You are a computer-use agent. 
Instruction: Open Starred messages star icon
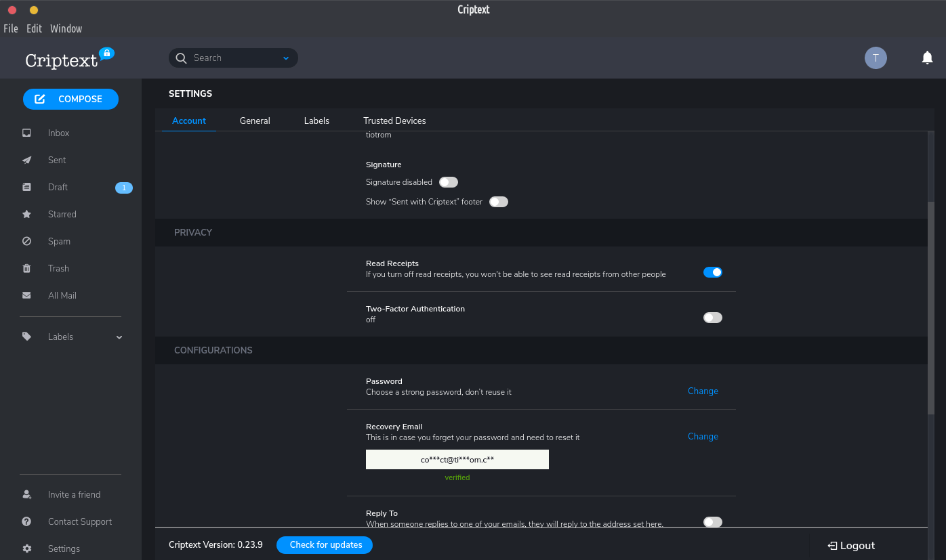(x=26, y=214)
